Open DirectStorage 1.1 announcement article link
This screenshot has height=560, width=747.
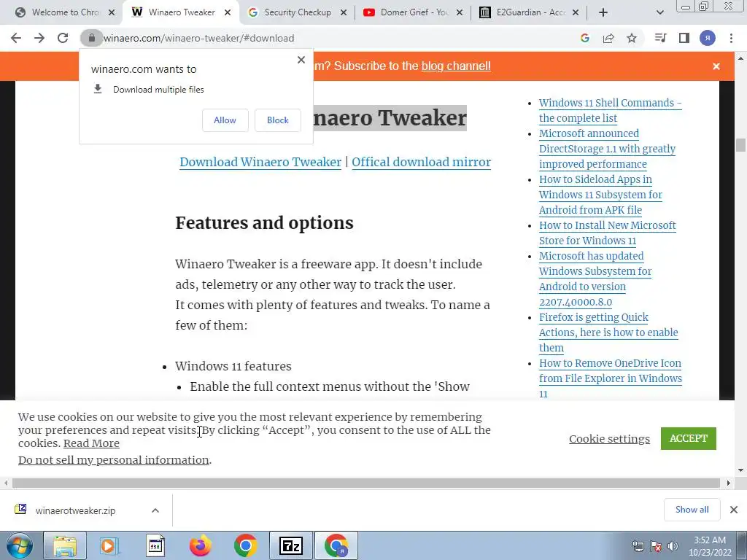coord(608,149)
